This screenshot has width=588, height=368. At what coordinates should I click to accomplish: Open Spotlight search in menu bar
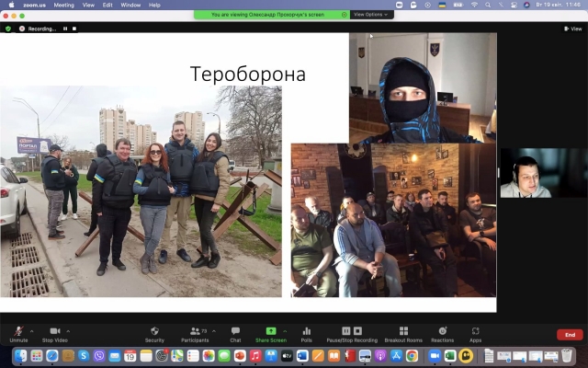coord(488,5)
